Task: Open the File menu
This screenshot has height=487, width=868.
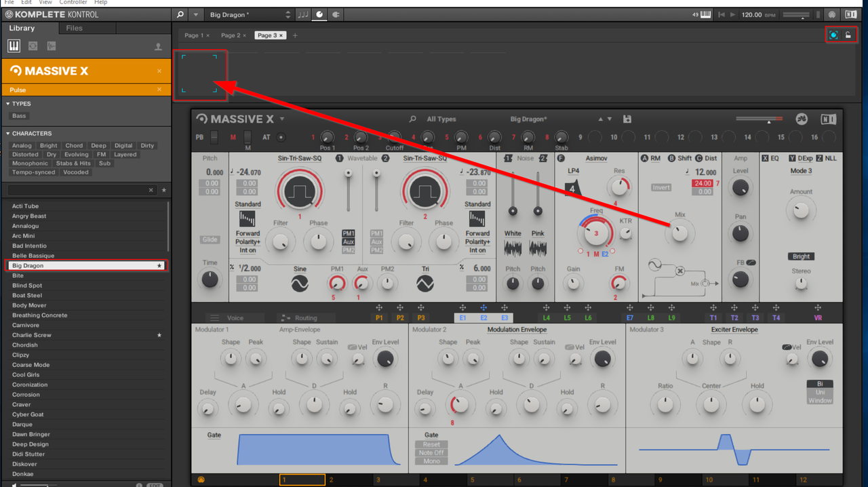Action: point(9,3)
